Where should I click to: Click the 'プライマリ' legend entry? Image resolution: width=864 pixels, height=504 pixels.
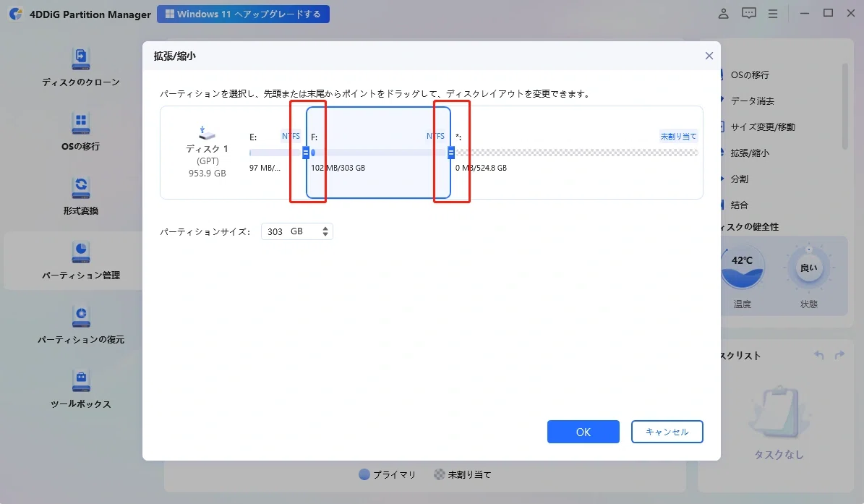(387, 474)
